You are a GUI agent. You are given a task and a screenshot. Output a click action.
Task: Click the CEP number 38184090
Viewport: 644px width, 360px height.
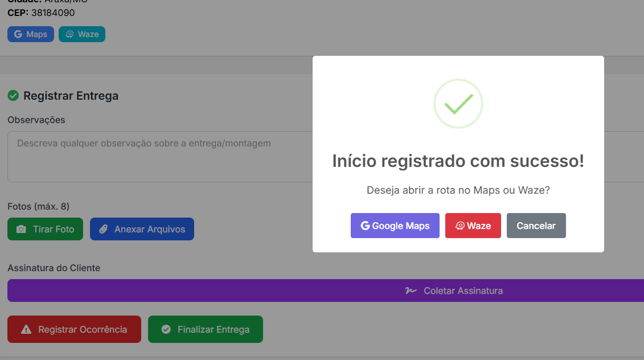tap(53, 13)
